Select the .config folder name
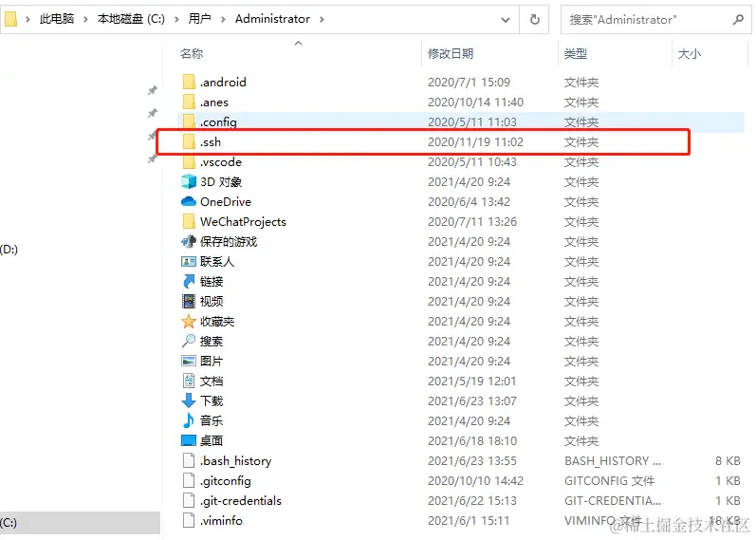The height and width of the screenshot is (540, 756). pyautogui.click(x=218, y=122)
